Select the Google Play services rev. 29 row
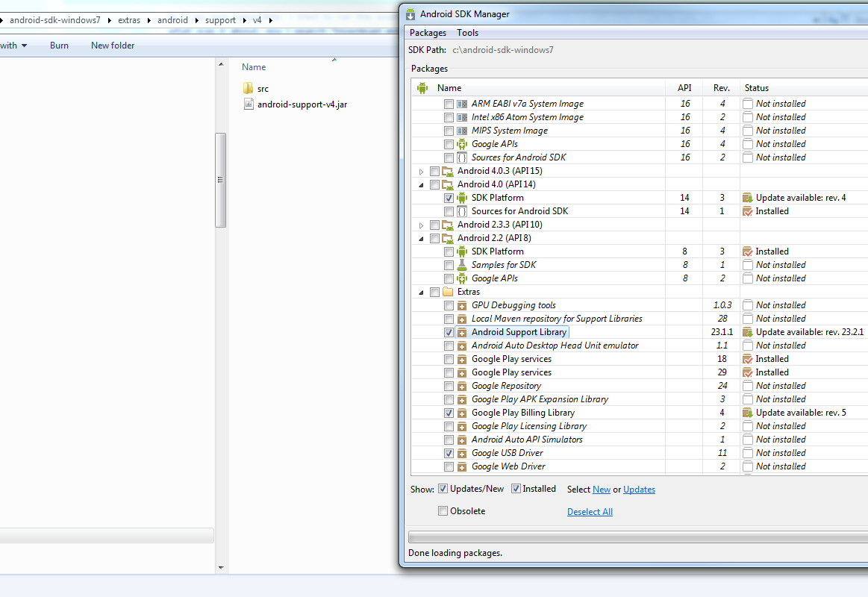The image size is (868, 597). tap(640, 372)
